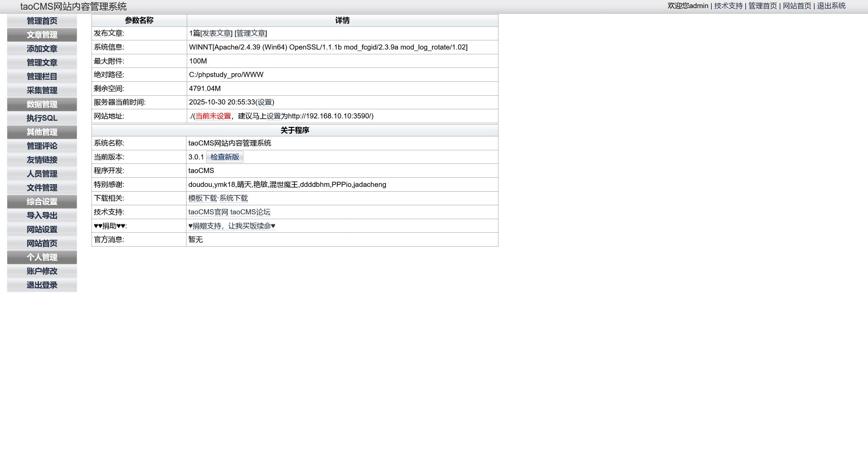Open 账户修改 in the sidebar
The height and width of the screenshot is (465, 868).
point(42,271)
